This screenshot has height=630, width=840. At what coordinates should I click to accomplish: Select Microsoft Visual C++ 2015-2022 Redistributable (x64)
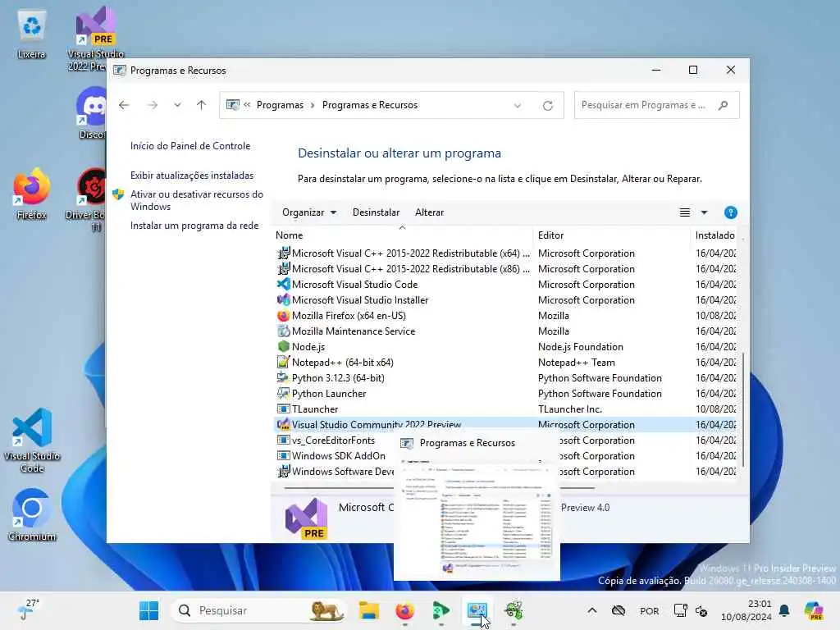point(505,253)
